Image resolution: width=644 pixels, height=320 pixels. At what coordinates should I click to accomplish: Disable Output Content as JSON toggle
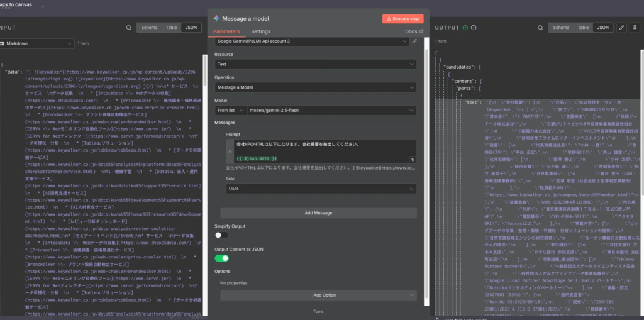[x=221, y=258]
